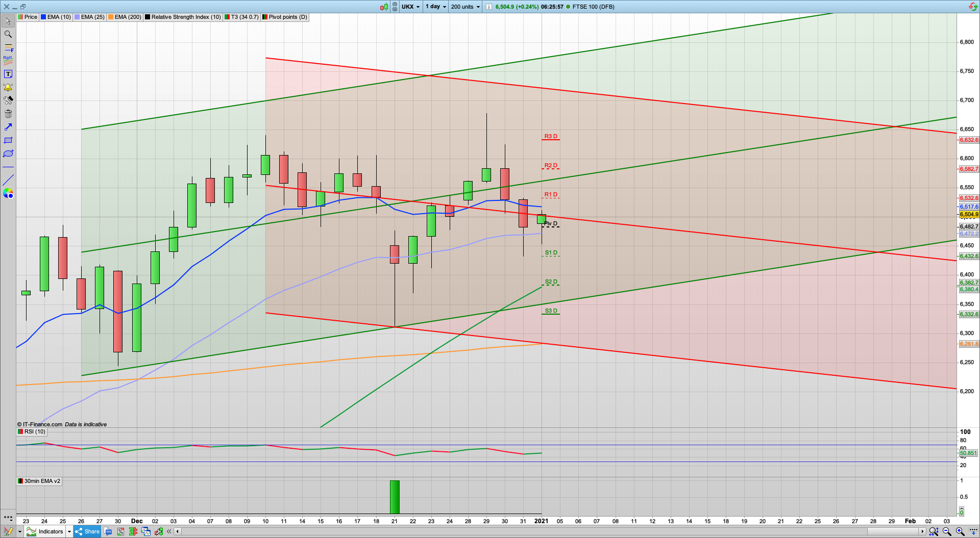Toggle the Pivot points (D) label
Viewport: 980px width, 538px height.
coord(285,17)
